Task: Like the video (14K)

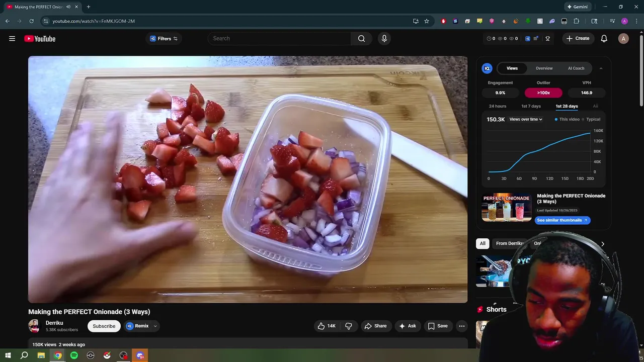Action: [327, 326]
